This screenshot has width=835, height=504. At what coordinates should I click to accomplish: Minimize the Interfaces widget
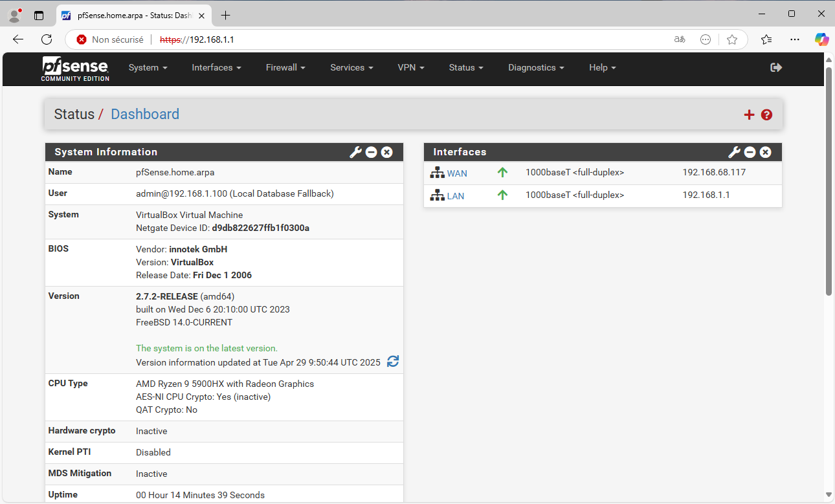(750, 152)
